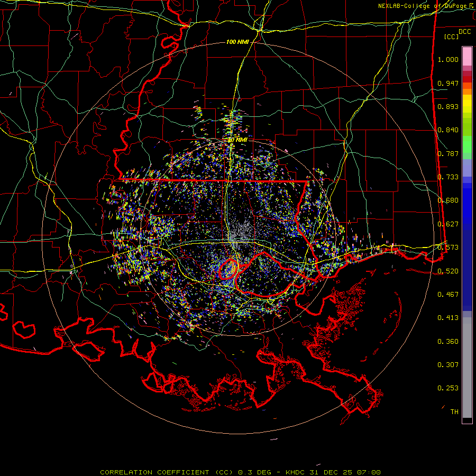Click the 0.680 legend value

[x=448, y=200]
